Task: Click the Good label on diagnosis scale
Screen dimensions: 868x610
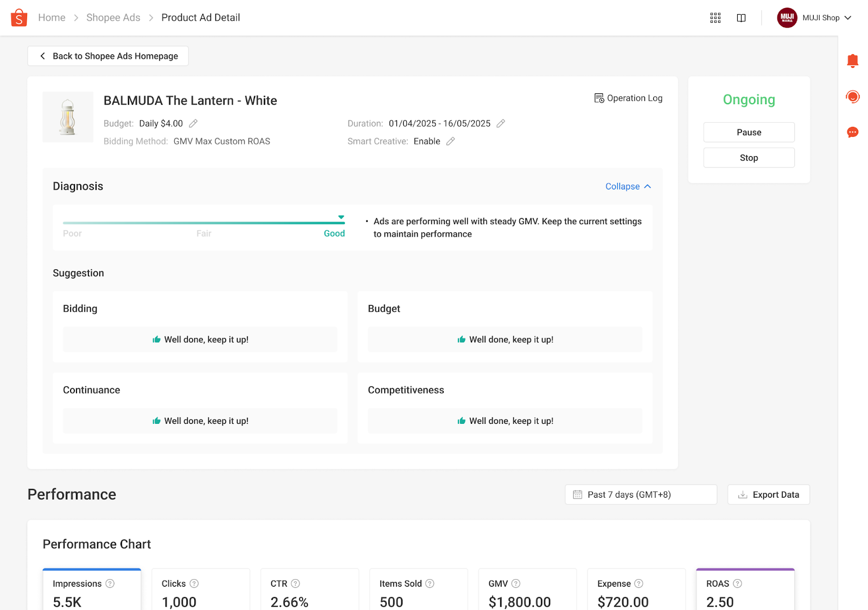Action: pos(334,233)
